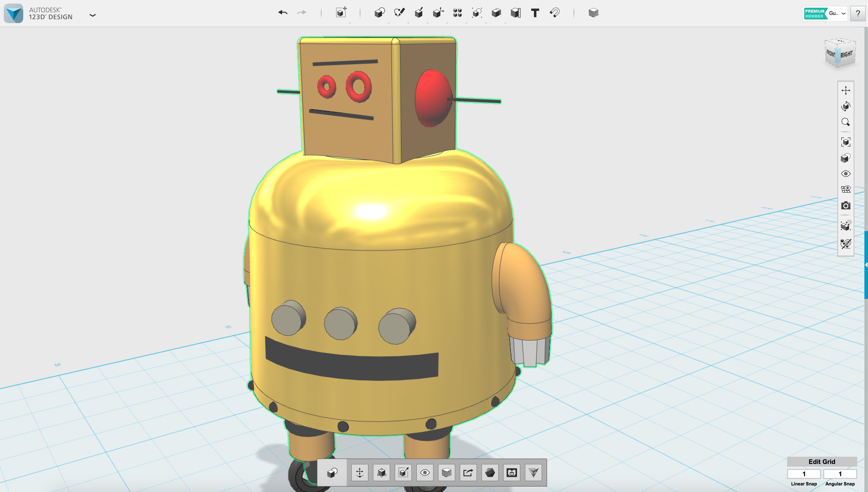The image size is (868, 492).
Task: Open the account dropdown next to Premium Member
Action: tap(843, 14)
